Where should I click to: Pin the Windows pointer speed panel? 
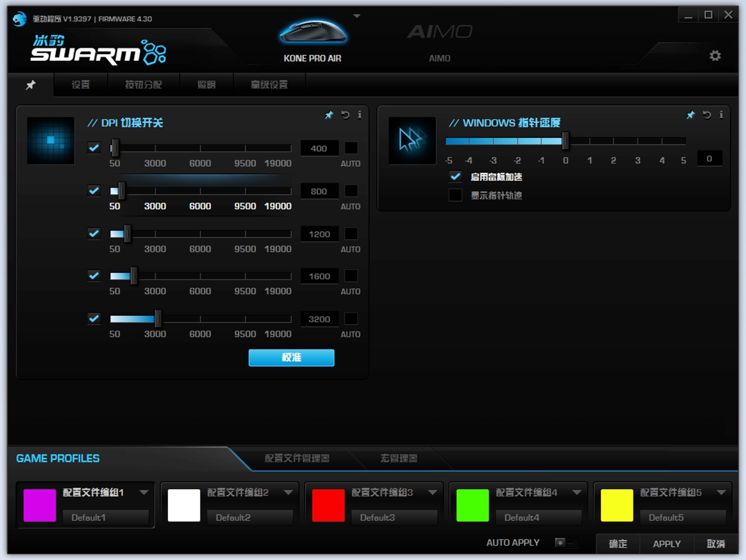(690, 115)
